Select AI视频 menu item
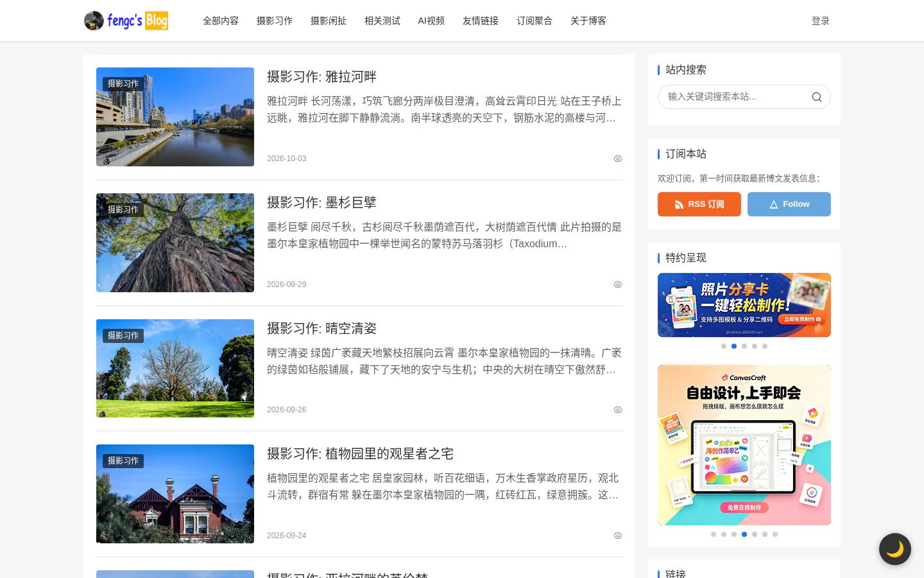This screenshot has width=924, height=578. click(431, 21)
